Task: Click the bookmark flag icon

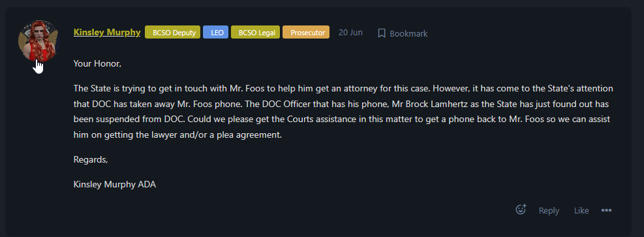Action: click(x=382, y=33)
